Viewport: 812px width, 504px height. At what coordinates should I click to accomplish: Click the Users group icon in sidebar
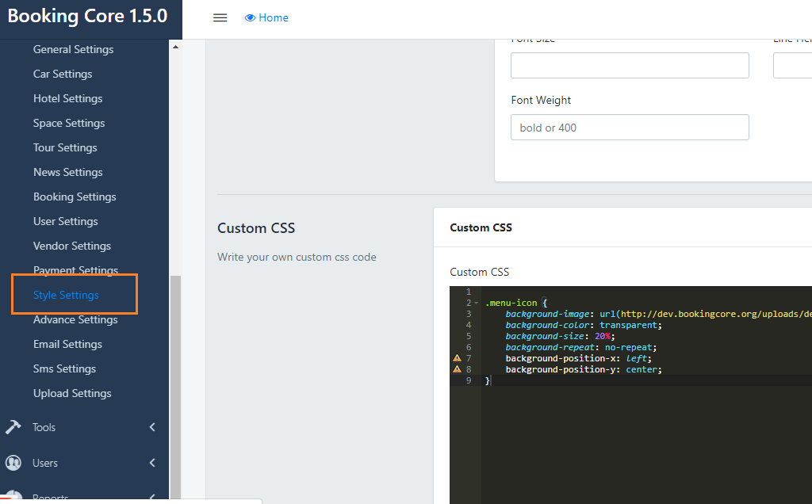pos(13,463)
